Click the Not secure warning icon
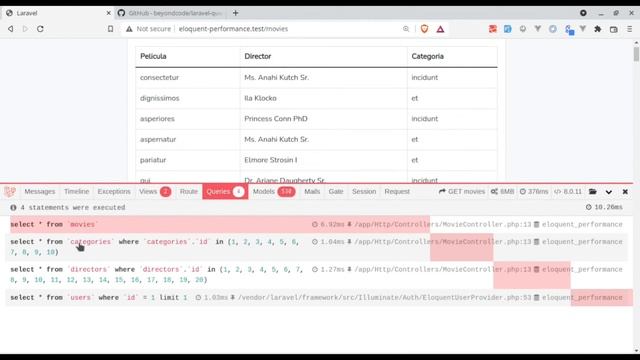 (x=129, y=29)
